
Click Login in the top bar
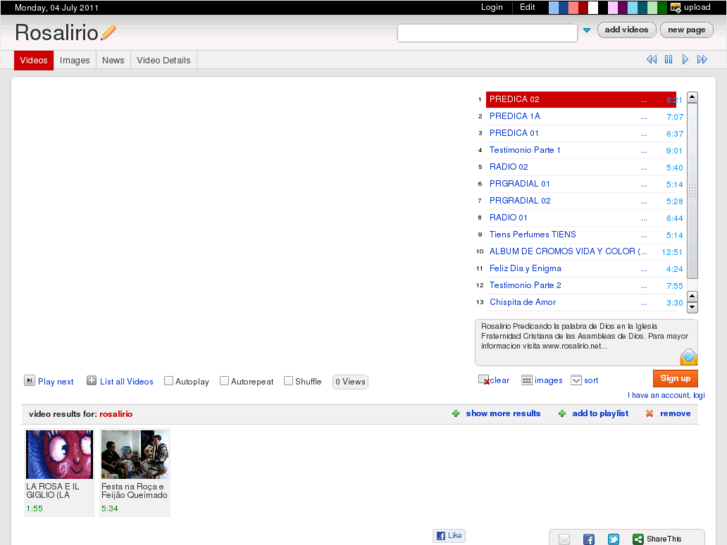click(x=491, y=7)
